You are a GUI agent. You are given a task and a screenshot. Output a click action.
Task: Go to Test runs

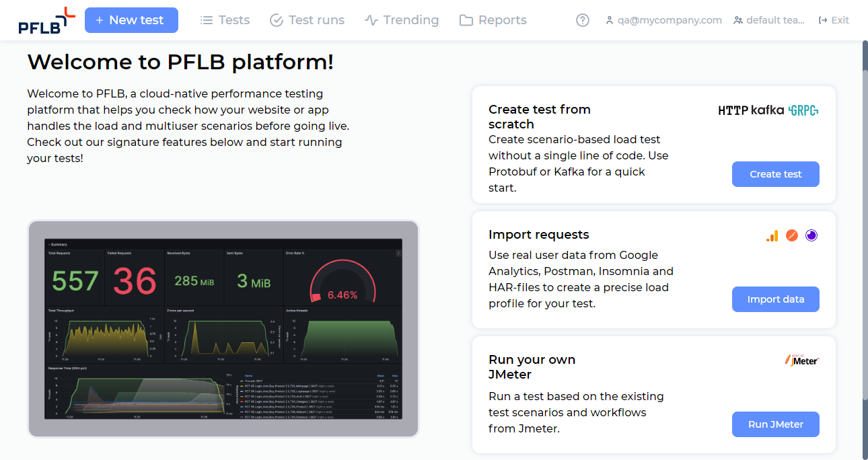click(307, 20)
